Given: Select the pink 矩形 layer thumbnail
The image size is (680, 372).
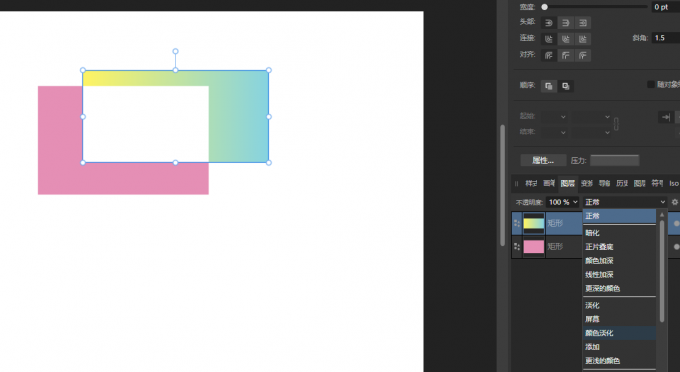Looking at the screenshot, I should [534, 247].
